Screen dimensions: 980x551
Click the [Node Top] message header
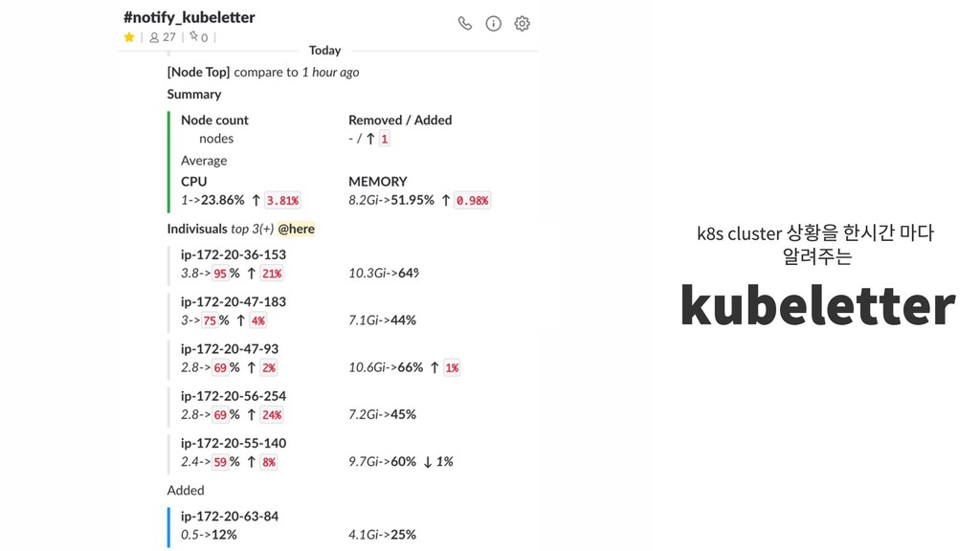click(x=198, y=72)
